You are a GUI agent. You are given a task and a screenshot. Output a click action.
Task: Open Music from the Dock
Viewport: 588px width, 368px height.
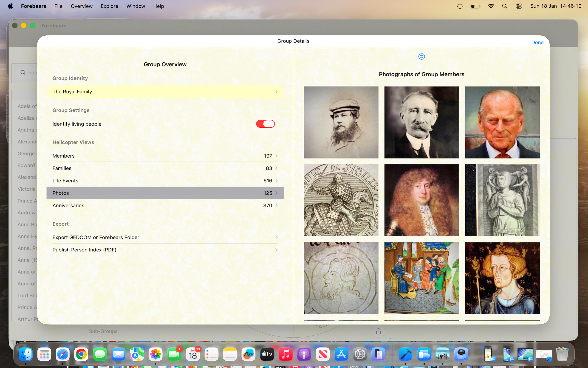coord(286,354)
